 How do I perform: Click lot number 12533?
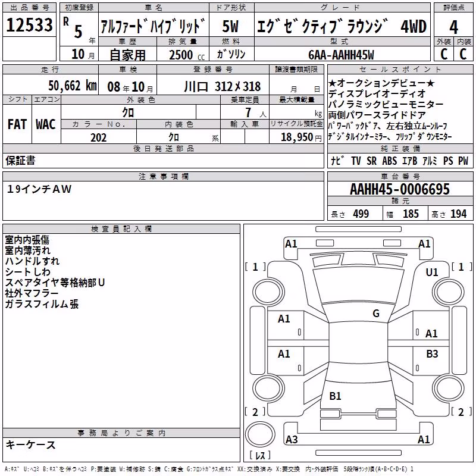pos(29,25)
